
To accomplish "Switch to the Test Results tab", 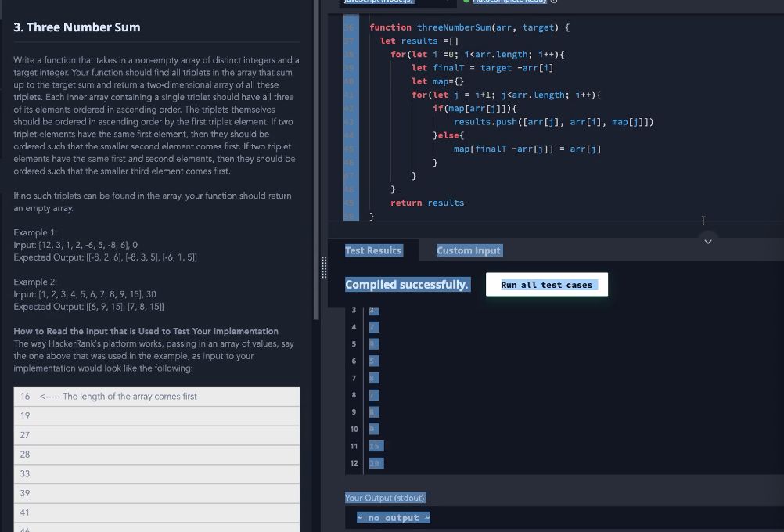I will pos(373,250).
